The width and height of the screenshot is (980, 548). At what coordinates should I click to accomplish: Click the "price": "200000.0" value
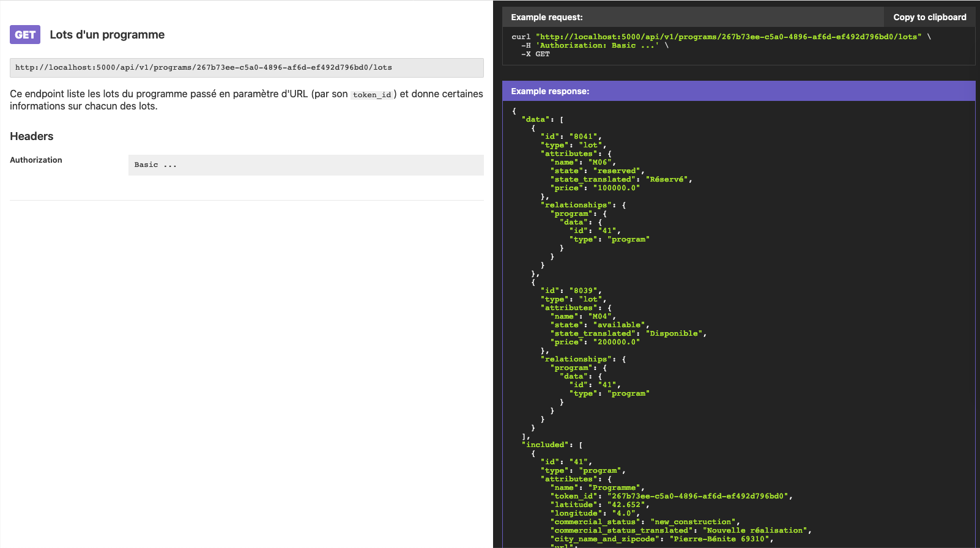[617, 342]
